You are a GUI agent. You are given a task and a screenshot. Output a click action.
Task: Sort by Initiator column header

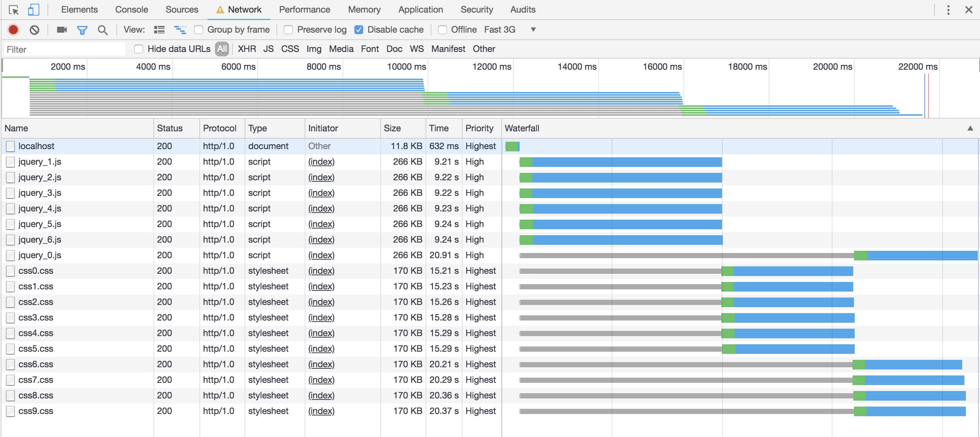[343, 128]
